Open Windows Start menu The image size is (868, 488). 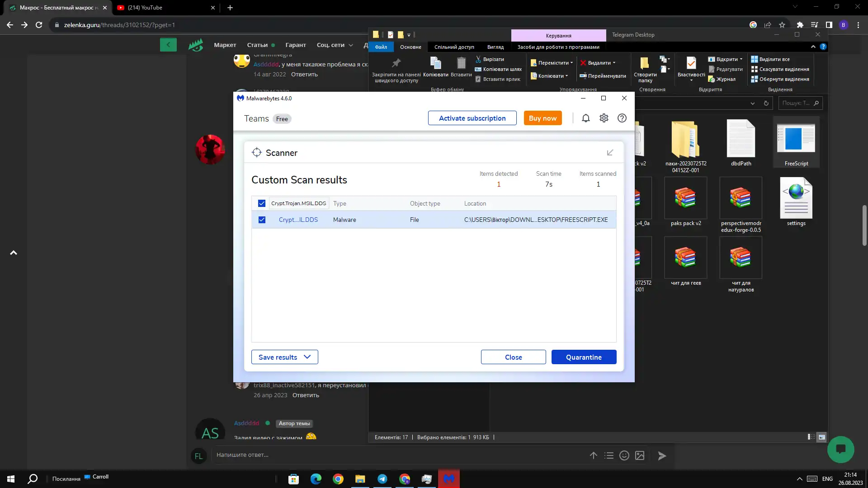[x=11, y=479]
